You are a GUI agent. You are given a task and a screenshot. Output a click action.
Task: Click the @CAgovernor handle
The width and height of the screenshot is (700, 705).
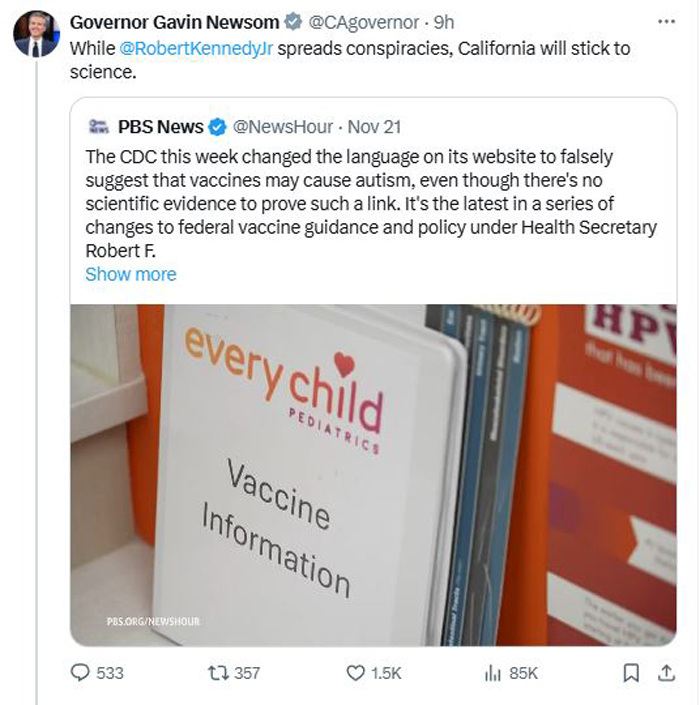[x=363, y=22]
